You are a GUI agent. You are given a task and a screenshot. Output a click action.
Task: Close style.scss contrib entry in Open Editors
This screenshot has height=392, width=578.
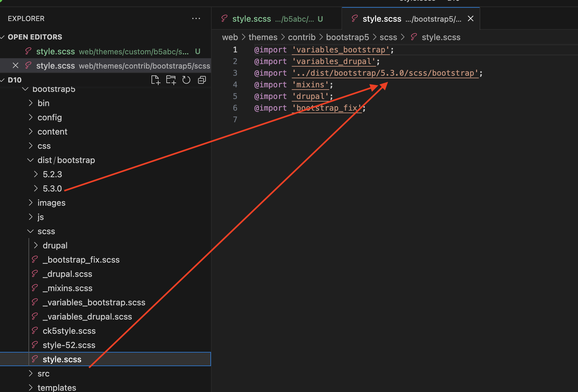pos(15,66)
